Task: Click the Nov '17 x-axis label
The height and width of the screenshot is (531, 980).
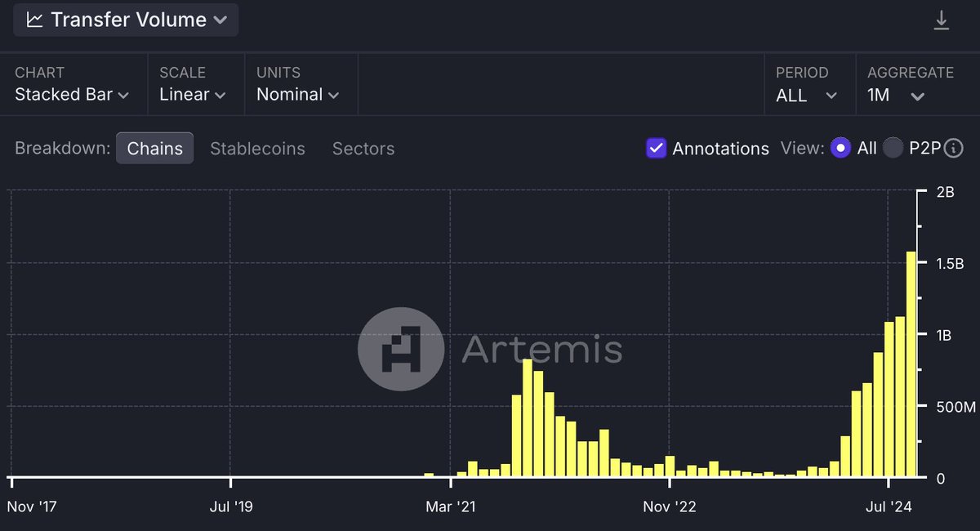Action: [x=32, y=506]
